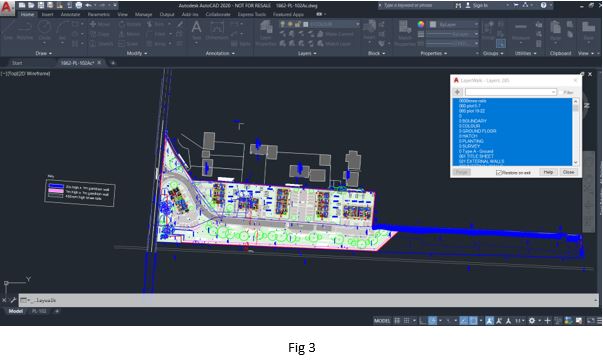Select the Mirror tool
Screen dimensions: 603x360
pos(130,34)
